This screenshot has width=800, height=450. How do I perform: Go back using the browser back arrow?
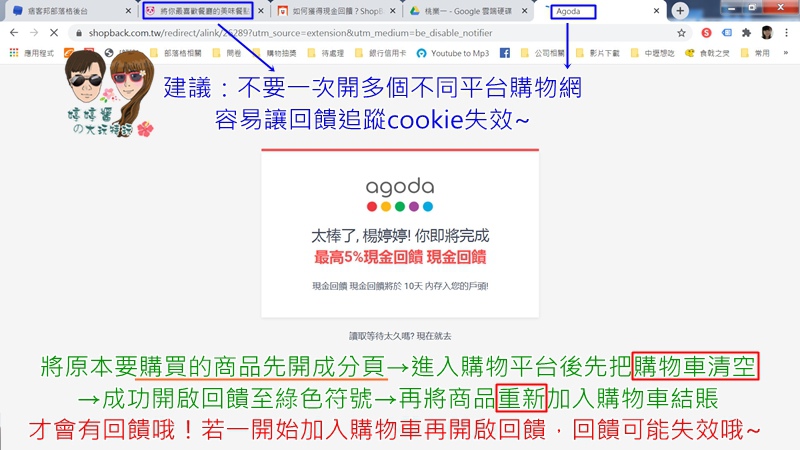[14, 33]
